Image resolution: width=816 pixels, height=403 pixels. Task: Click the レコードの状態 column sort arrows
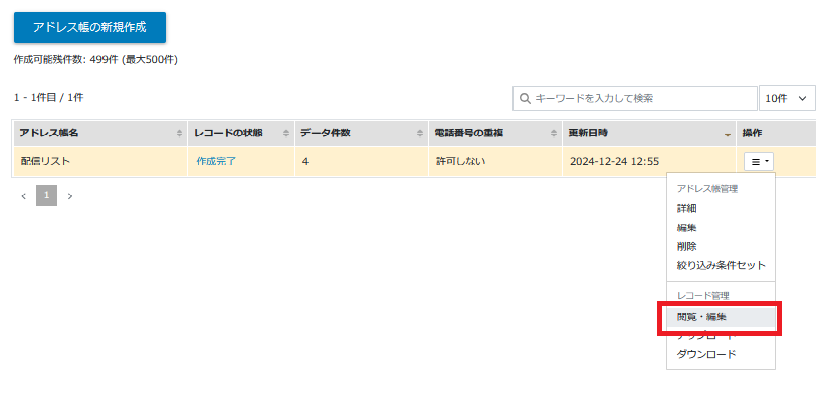tap(285, 133)
